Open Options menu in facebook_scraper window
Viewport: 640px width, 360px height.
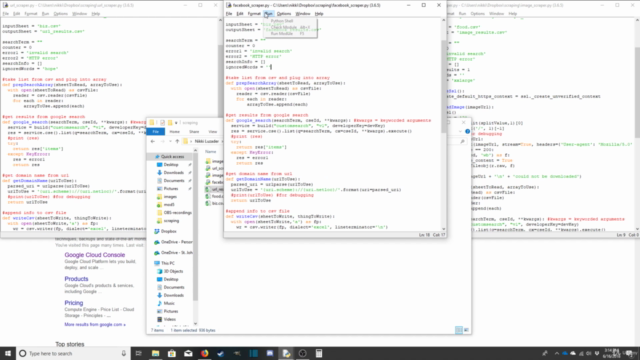click(284, 13)
